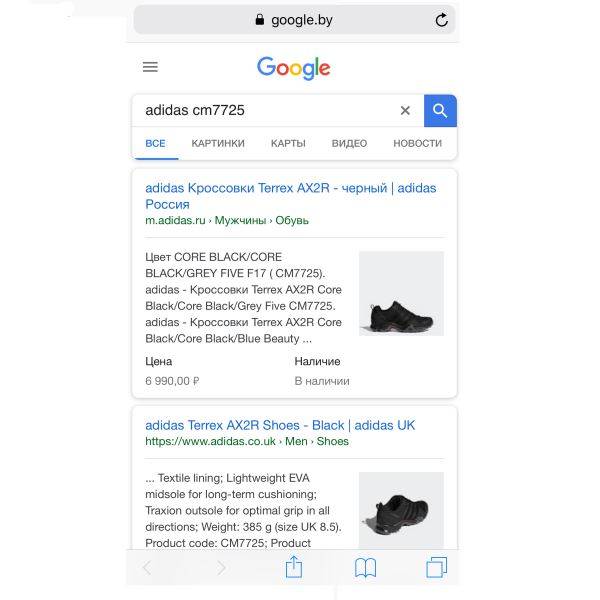Go forward with the right arrow
This screenshot has height=600, width=600.
[221, 567]
